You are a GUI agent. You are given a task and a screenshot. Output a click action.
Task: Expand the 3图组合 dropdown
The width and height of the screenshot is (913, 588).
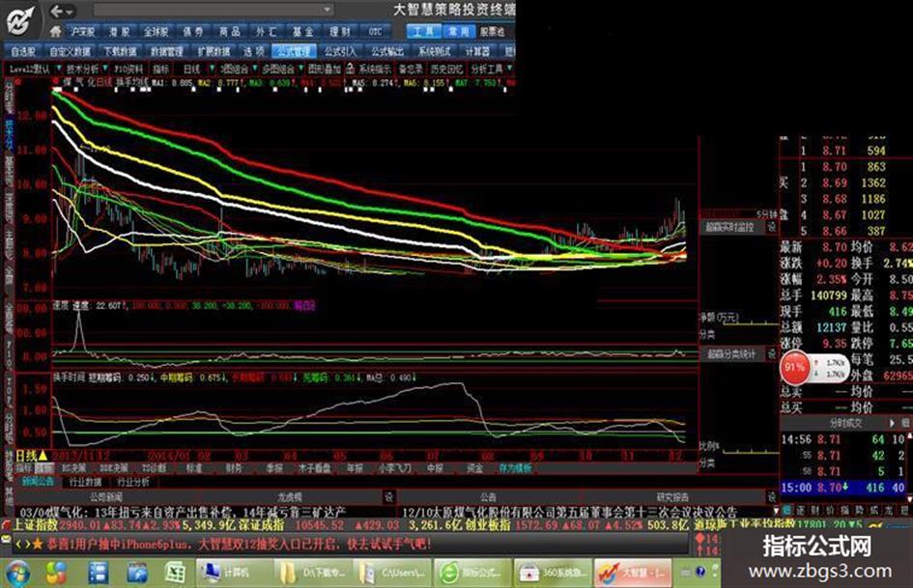click(x=253, y=69)
